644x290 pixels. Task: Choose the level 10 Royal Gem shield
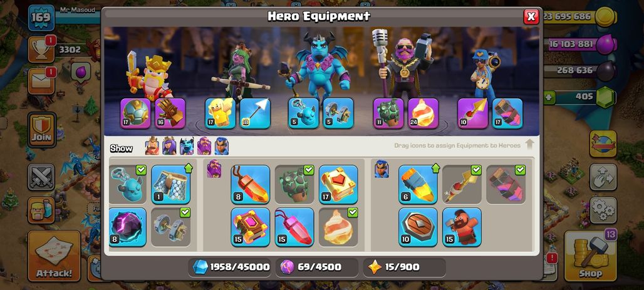418,227
